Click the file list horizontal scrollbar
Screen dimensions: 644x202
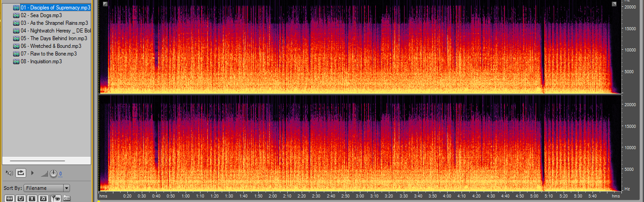point(37,161)
